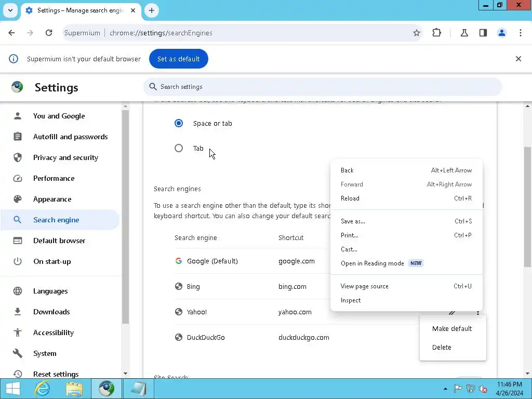Click the Yahoo! row three-dot button

tap(478, 312)
